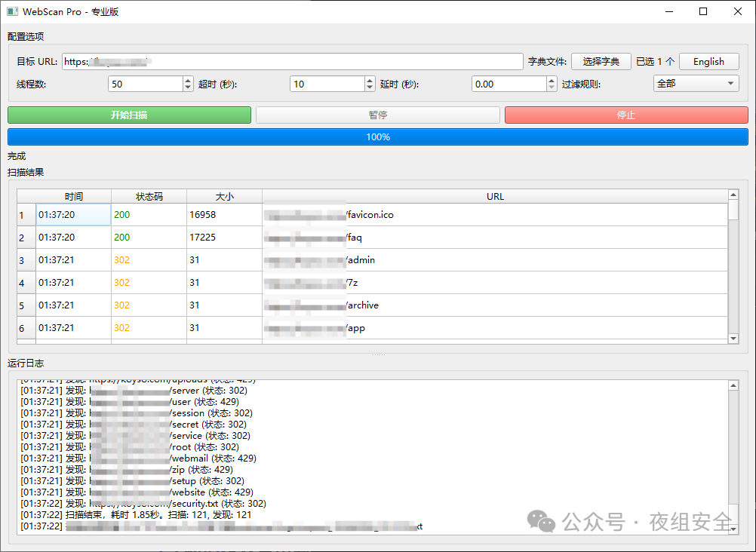The image size is (756, 552).
Task: Click the 302 status cell in row 5
Action: (x=149, y=305)
